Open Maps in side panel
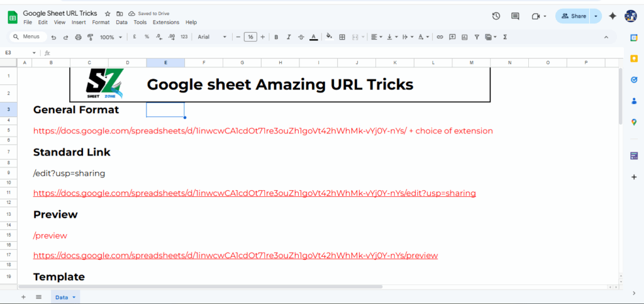 [x=634, y=121]
